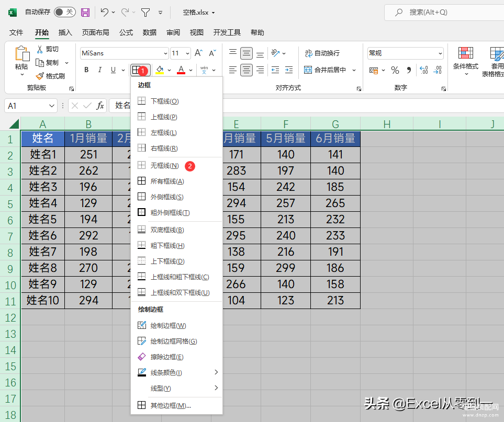Click the phonetic guide wén icon
This screenshot has width=504, height=422.
pyautogui.click(x=204, y=70)
